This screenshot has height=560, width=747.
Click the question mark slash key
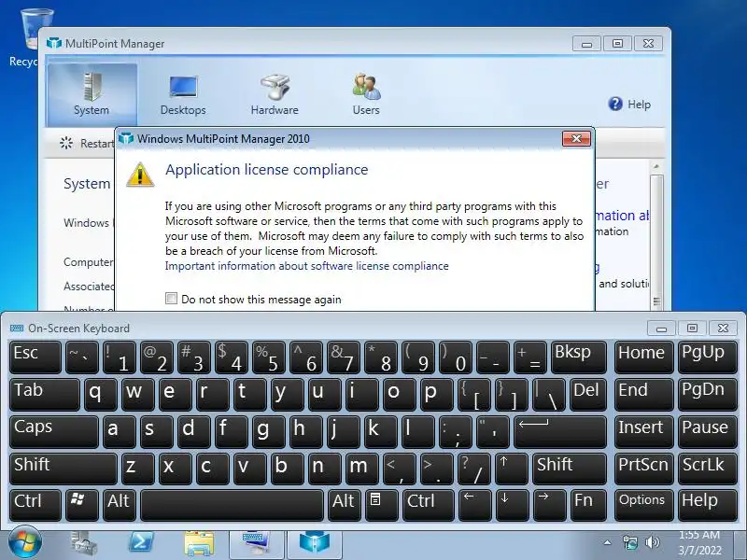(x=474, y=469)
